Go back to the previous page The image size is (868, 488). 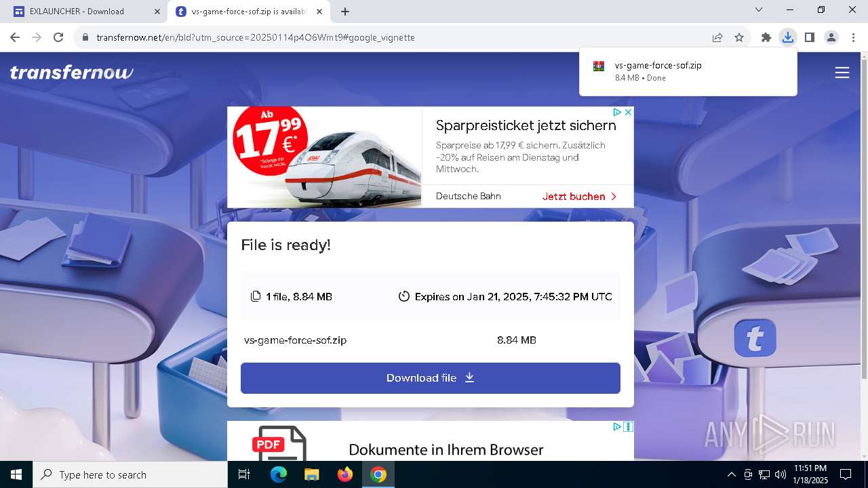click(x=15, y=37)
